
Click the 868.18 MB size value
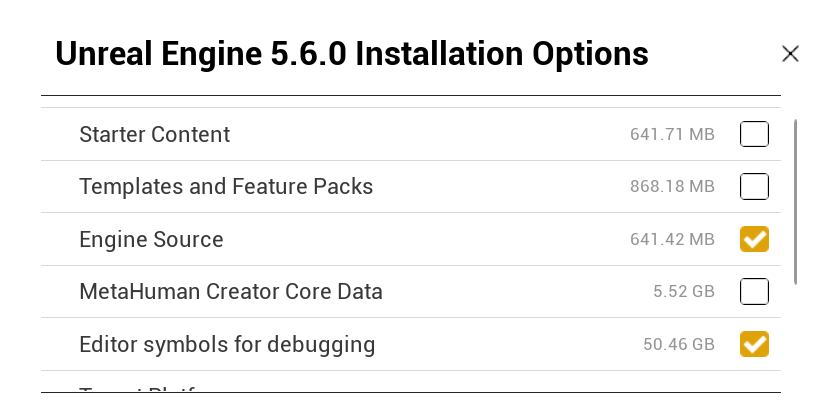pyautogui.click(x=672, y=187)
